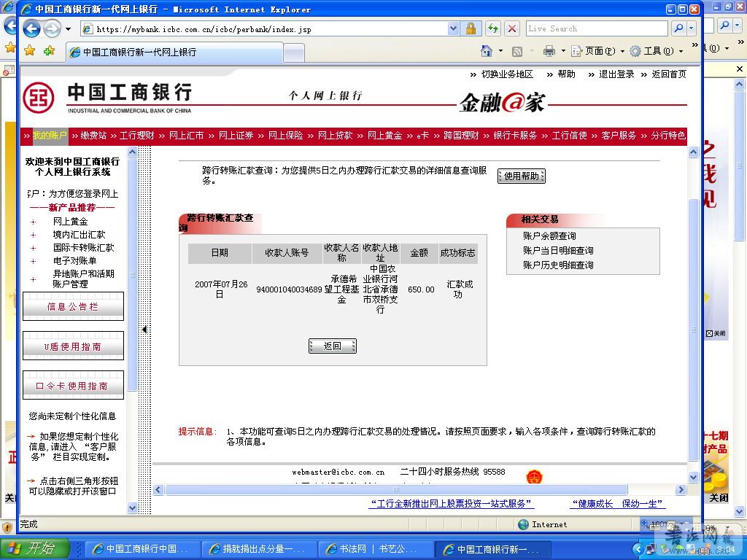This screenshot has width=747, height=560.
Task: Click the Live Search input box
Action: click(x=597, y=28)
